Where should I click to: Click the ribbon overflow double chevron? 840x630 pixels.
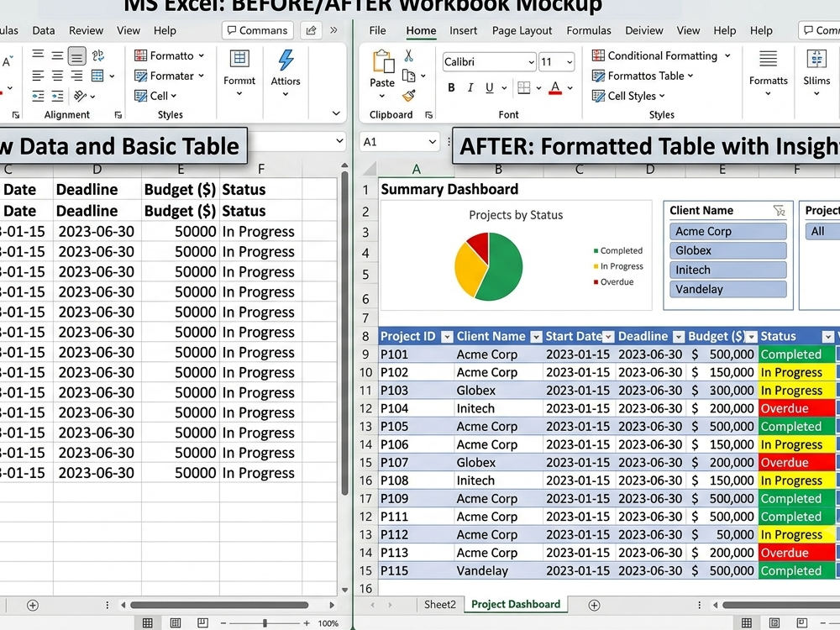(333, 30)
